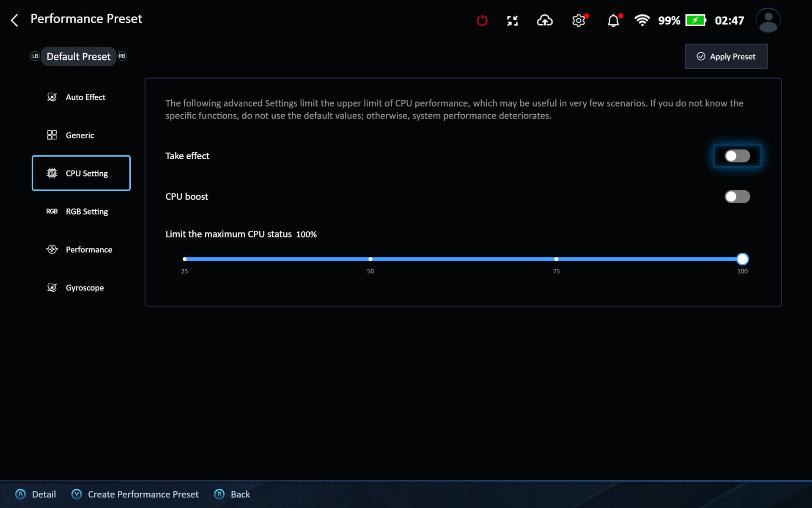Click the red power icon
Screen dimensions: 812x508
tap(482, 20)
